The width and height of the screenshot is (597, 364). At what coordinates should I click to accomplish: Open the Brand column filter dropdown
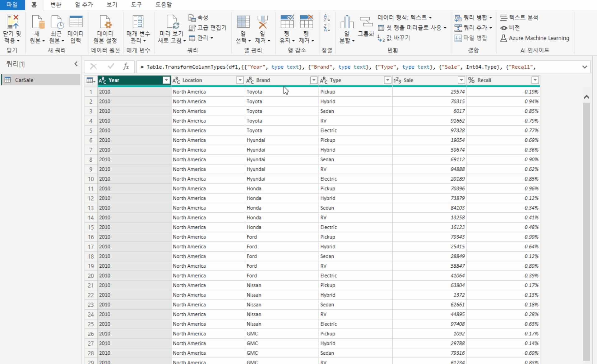tap(314, 81)
